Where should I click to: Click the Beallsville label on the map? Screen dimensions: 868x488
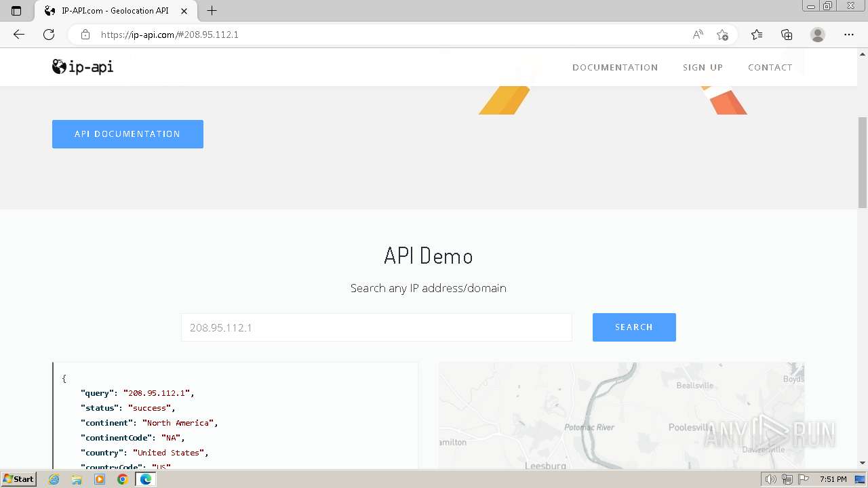(x=695, y=385)
